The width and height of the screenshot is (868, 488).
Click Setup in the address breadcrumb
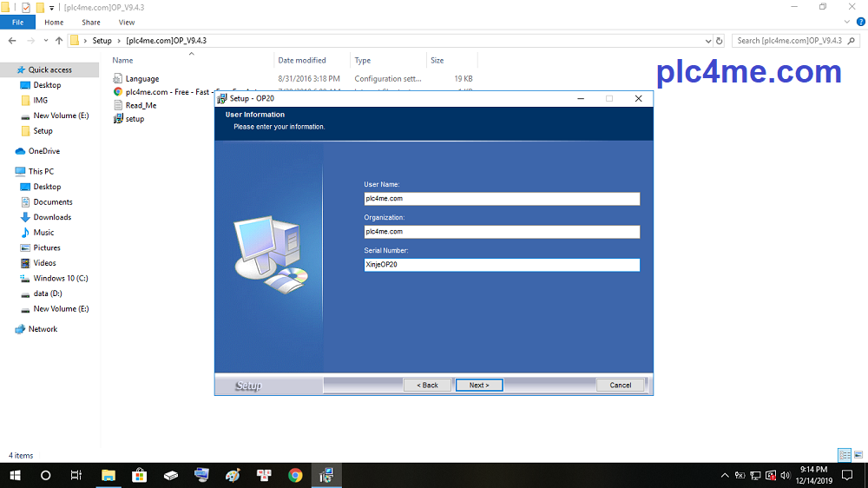(x=102, y=41)
